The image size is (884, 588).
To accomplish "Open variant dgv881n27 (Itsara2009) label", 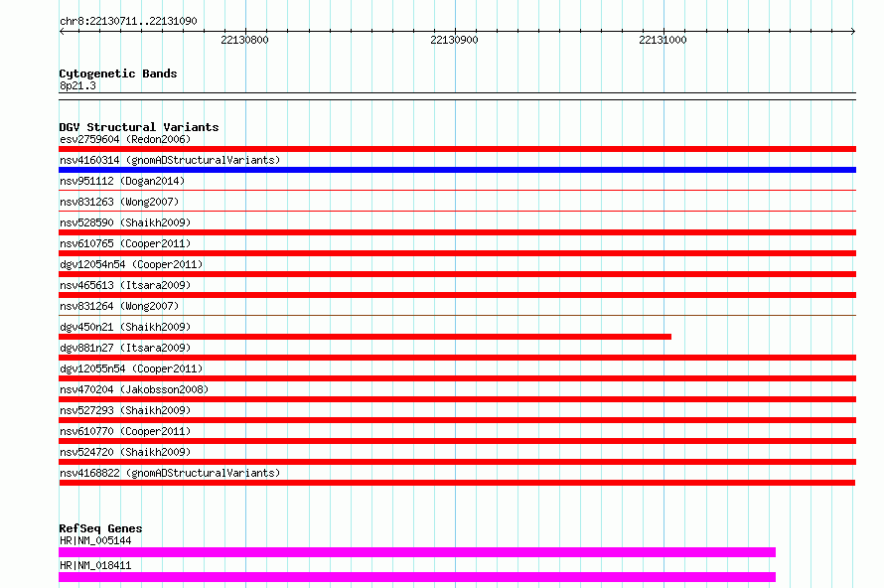I will tap(125, 348).
